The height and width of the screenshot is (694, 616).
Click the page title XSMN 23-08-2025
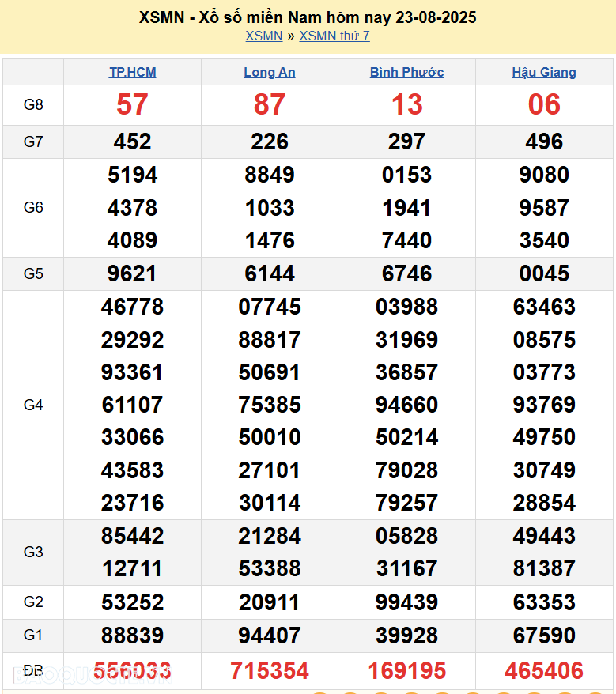coord(308,17)
